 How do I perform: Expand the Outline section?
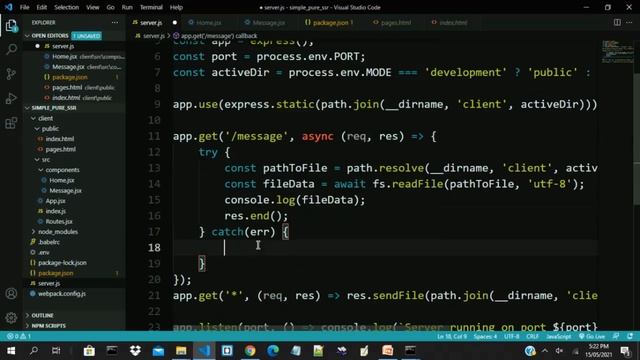coord(27,316)
